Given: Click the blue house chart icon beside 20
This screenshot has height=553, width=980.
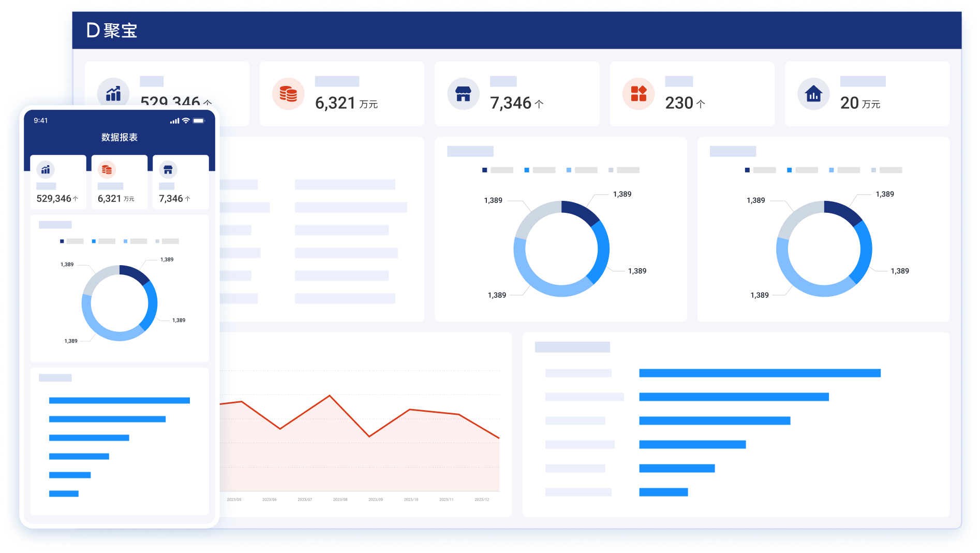Looking at the screenshot, I should 813,94.
